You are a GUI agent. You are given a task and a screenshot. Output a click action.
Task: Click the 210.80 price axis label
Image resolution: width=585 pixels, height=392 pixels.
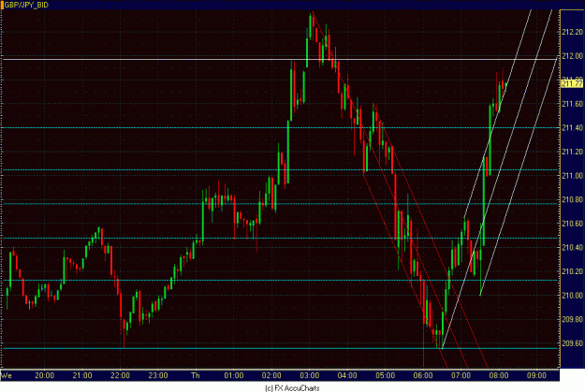(x=572, y=199)
